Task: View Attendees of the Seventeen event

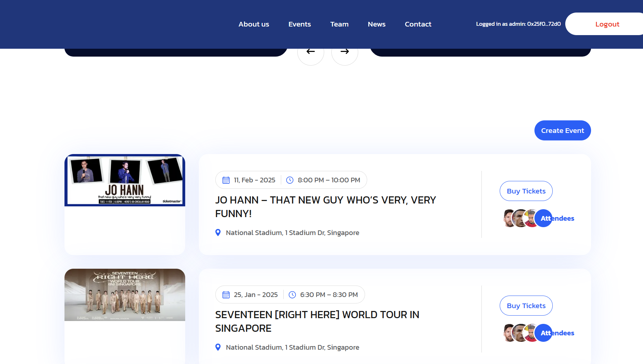Action: tap(557, 333)
